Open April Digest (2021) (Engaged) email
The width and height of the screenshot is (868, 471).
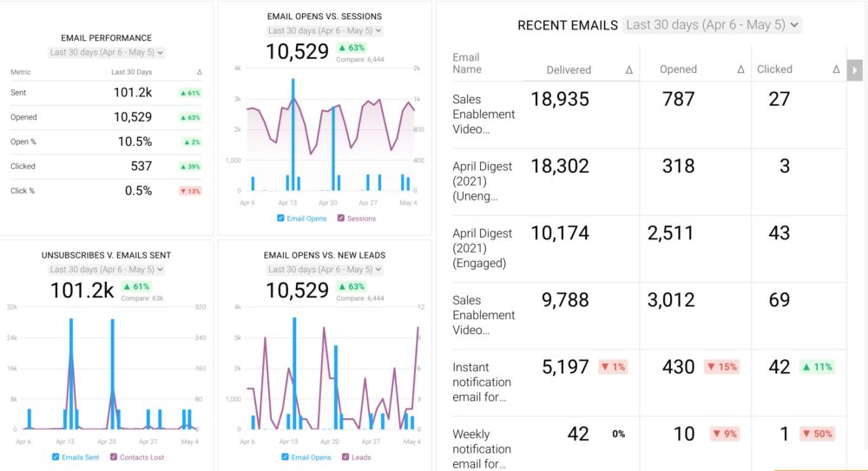point(482,248)
